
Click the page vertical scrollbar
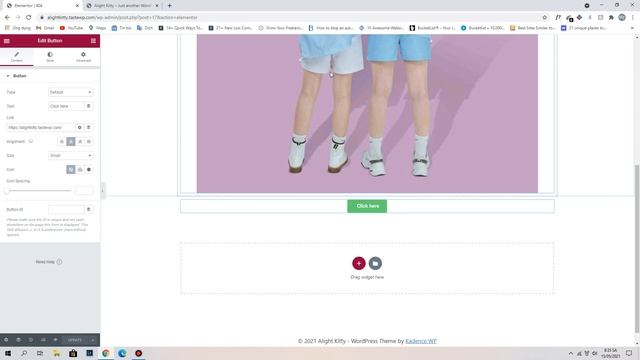[x=637, y=249]
